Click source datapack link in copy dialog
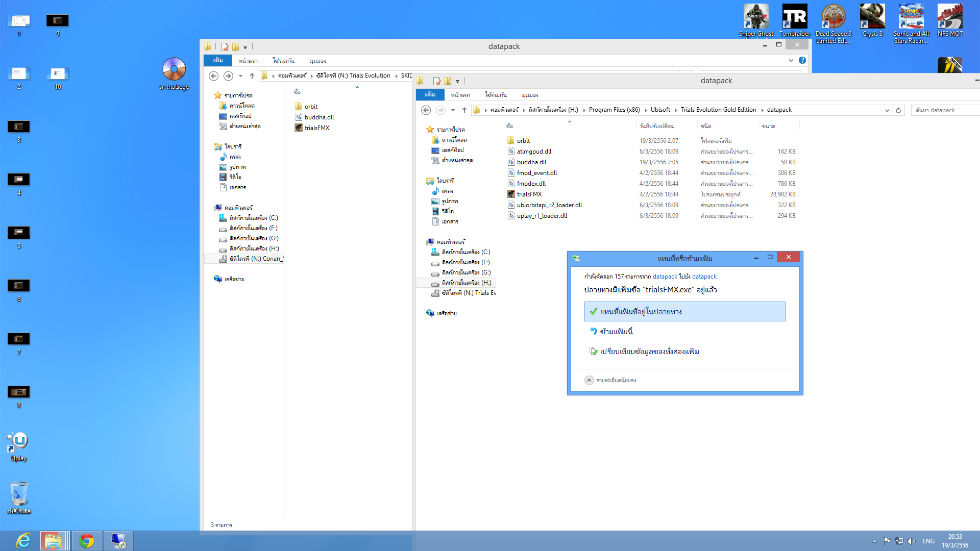Screen dimensions: 980x551 665,277
